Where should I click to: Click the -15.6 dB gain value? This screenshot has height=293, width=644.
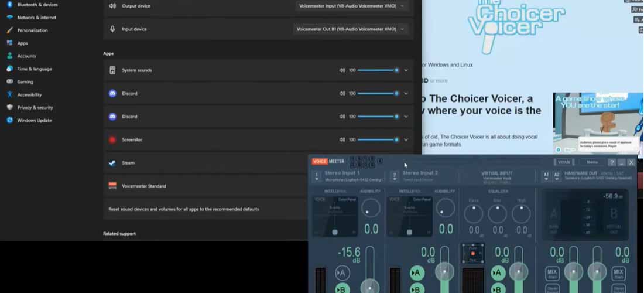click(x=349, y=251)
